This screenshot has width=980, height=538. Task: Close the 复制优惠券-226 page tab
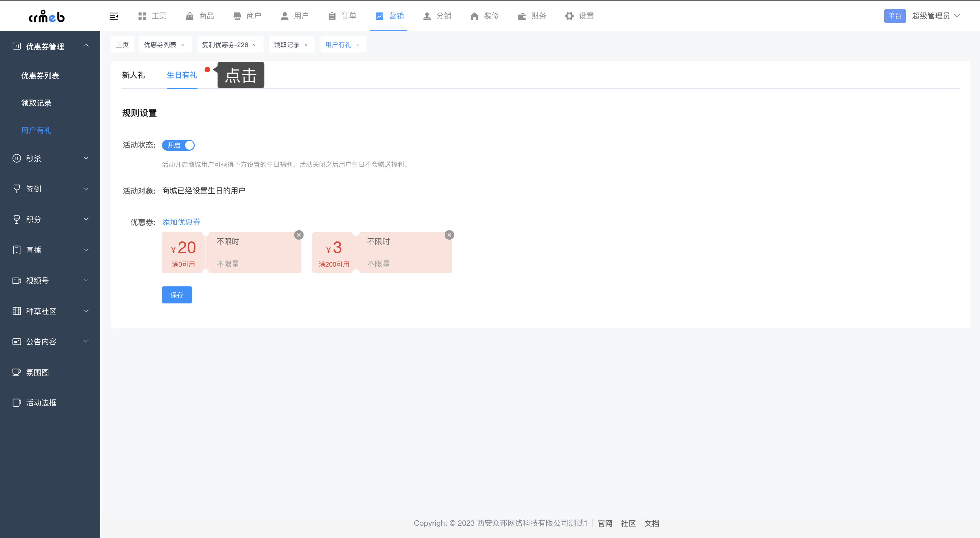254,45
